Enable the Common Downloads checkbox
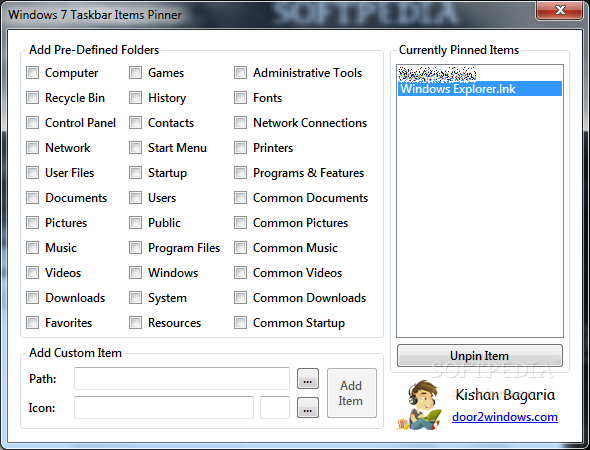590x450 pixels. [240, 298]
